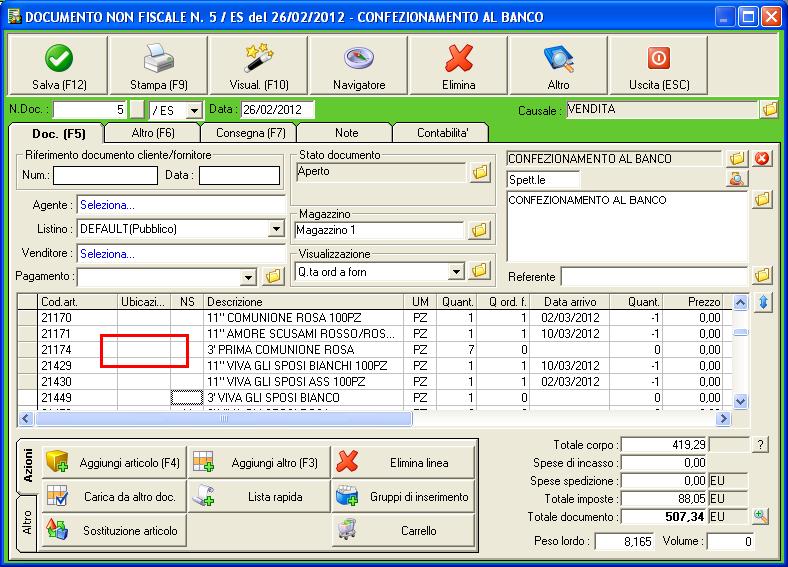Open folder icon beside Pagamento field
This screenshot has width=788, height=567.
(273, 276)
